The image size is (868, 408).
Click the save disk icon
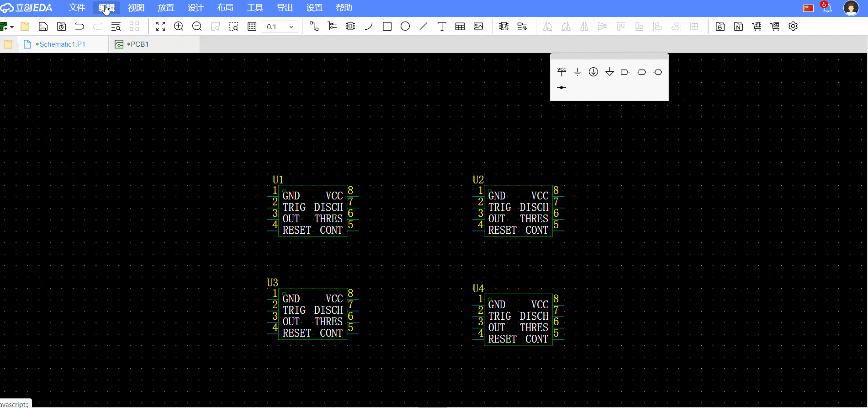43,27
